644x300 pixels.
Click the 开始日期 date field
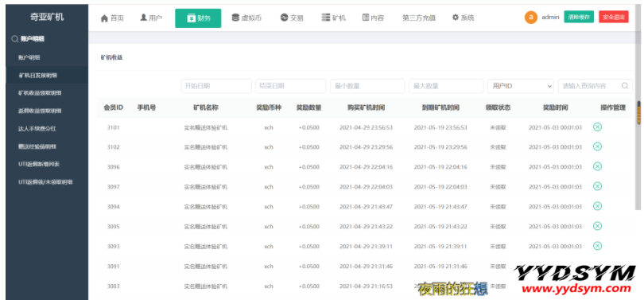click(216, 86)
